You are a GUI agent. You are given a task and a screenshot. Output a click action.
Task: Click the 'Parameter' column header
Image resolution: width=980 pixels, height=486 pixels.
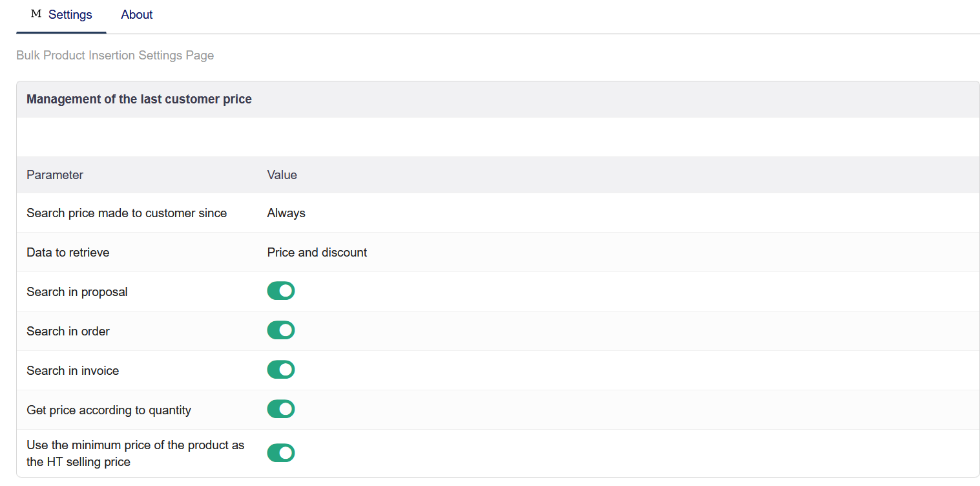[x=55, y=175]
